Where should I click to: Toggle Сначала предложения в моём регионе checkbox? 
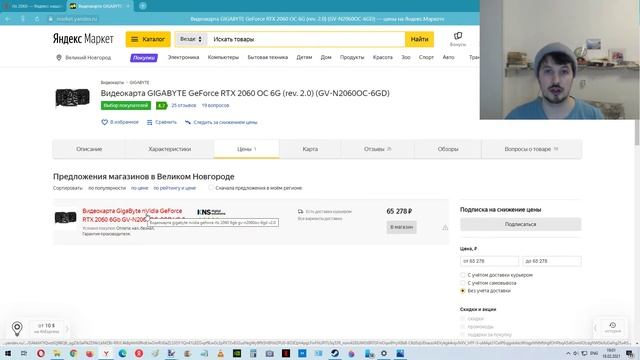(211, 188)
